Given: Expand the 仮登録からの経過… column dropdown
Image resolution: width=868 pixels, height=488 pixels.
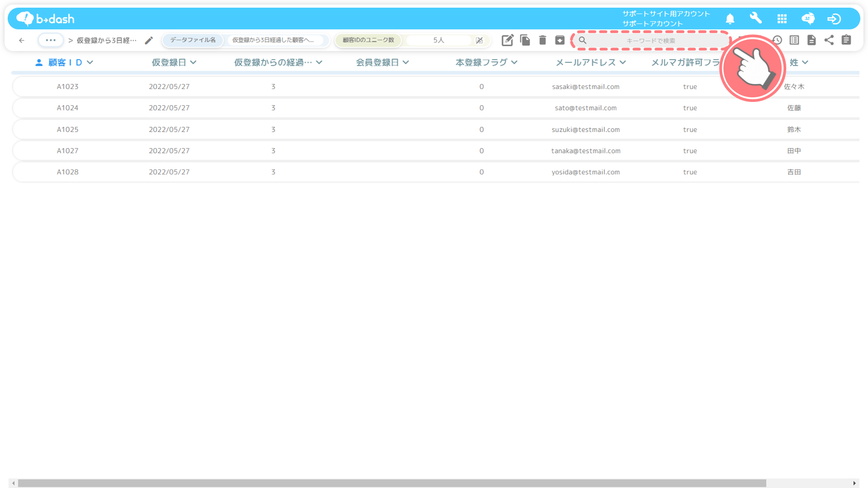Looking at the screenshot, I should (319, 62).
